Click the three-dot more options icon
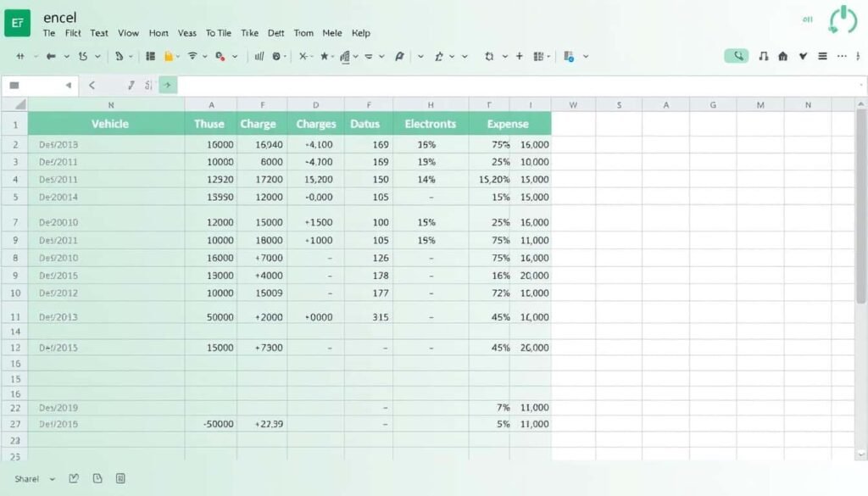 [843, 57]
